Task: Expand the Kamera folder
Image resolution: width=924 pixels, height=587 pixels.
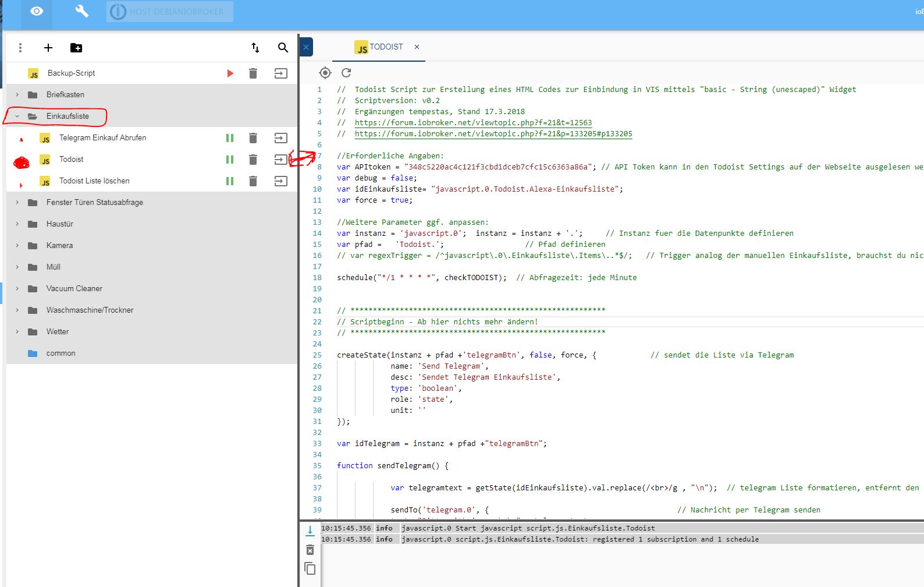Action: [x=17, y=245]
